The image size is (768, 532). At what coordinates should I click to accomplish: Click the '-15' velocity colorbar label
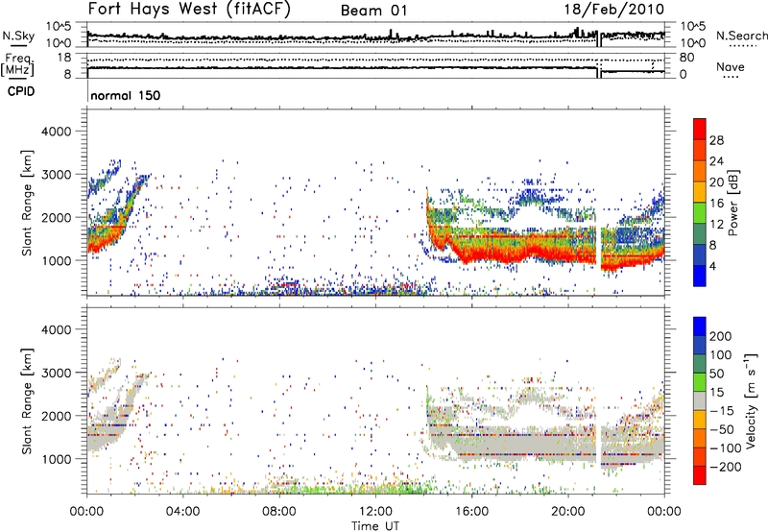point(721,410)
